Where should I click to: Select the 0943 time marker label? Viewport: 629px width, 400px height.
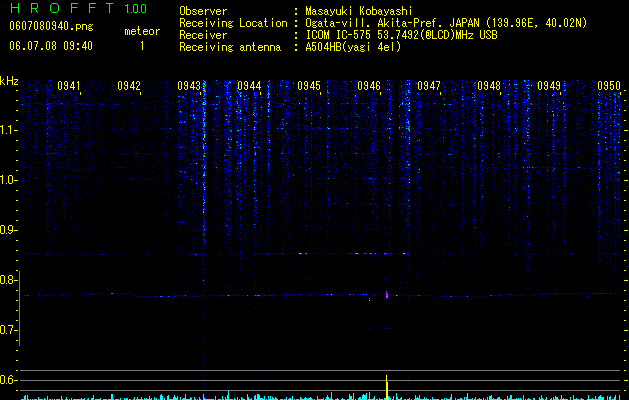189,86
